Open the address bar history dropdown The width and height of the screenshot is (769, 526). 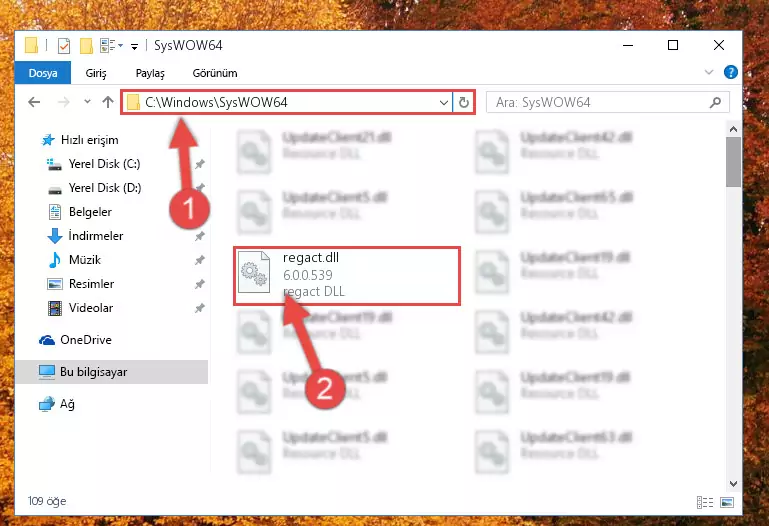(444, 102)
